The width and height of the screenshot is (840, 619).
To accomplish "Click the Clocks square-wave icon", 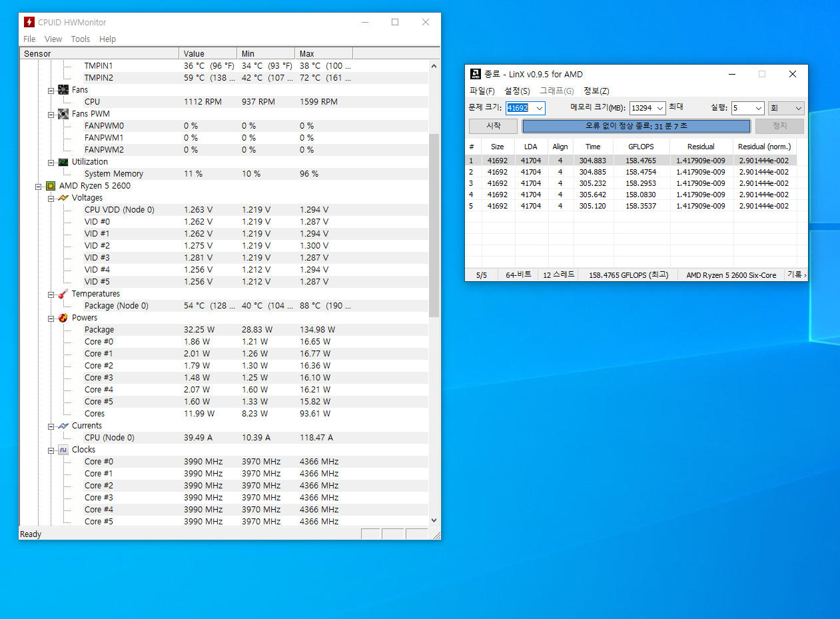I will click(63, 450).
